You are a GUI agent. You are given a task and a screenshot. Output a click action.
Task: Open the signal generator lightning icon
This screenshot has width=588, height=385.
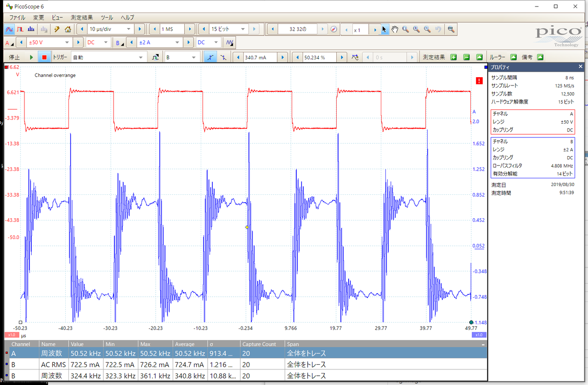tap(57, 29)
